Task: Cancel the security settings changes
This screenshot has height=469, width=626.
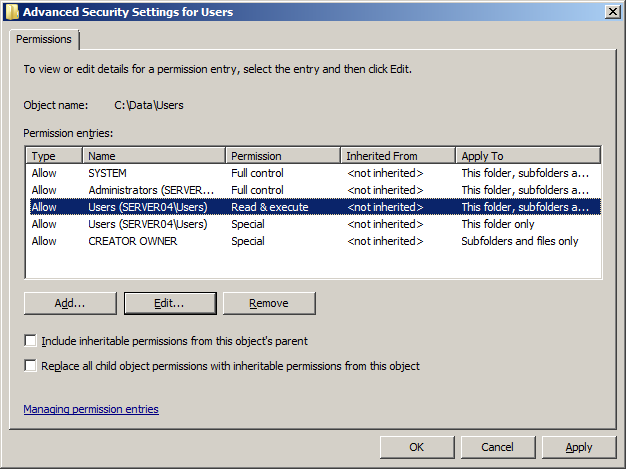Action: click(x=497, y=447)
